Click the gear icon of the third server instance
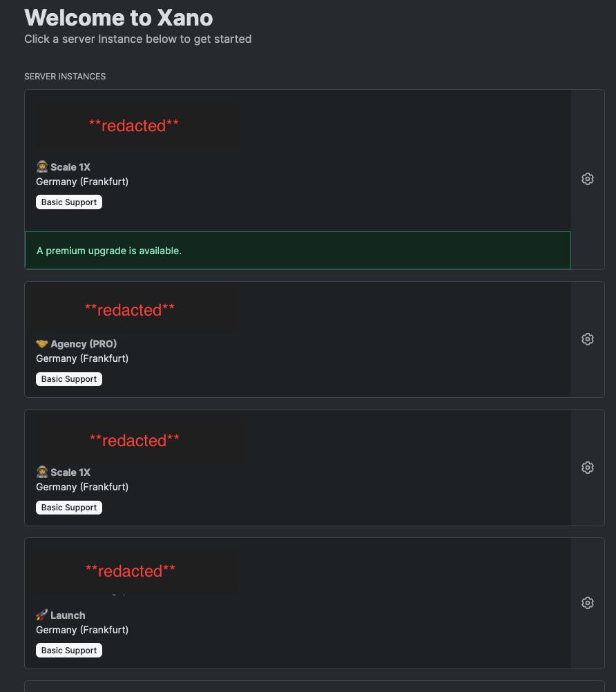 click(587, 468)
